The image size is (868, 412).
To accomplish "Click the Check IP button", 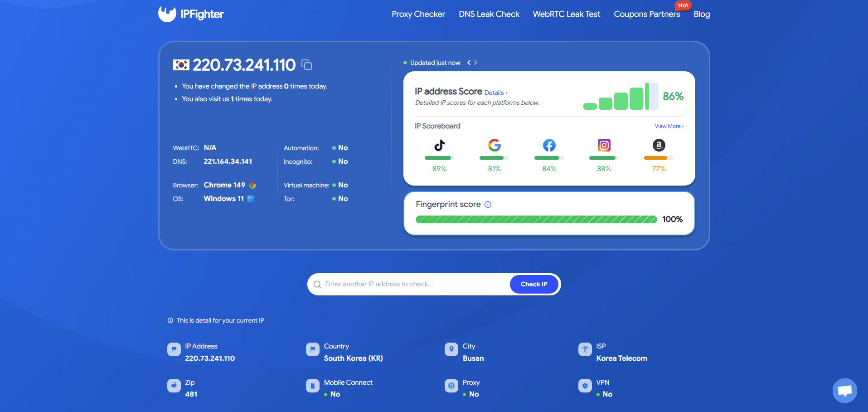I will pos(534,284).
